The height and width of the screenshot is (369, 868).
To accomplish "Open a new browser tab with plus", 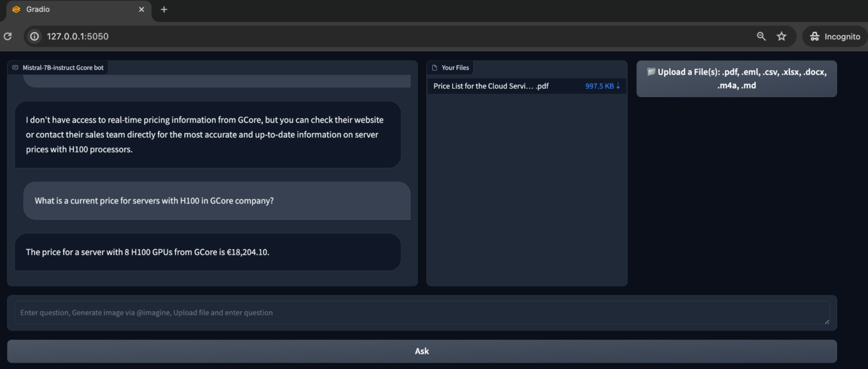I will 164,10.
